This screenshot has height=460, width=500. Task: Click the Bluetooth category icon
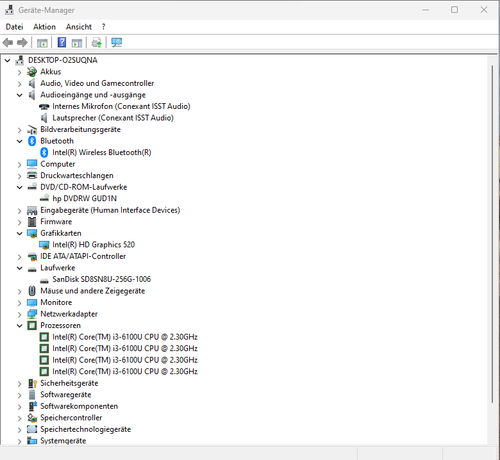[x=32, y=141]
